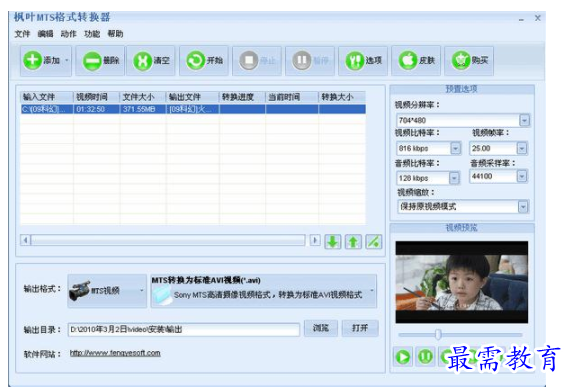Click the greyed Stop (停止) toolbar button

pyautogui.click(x=257, y=61)
